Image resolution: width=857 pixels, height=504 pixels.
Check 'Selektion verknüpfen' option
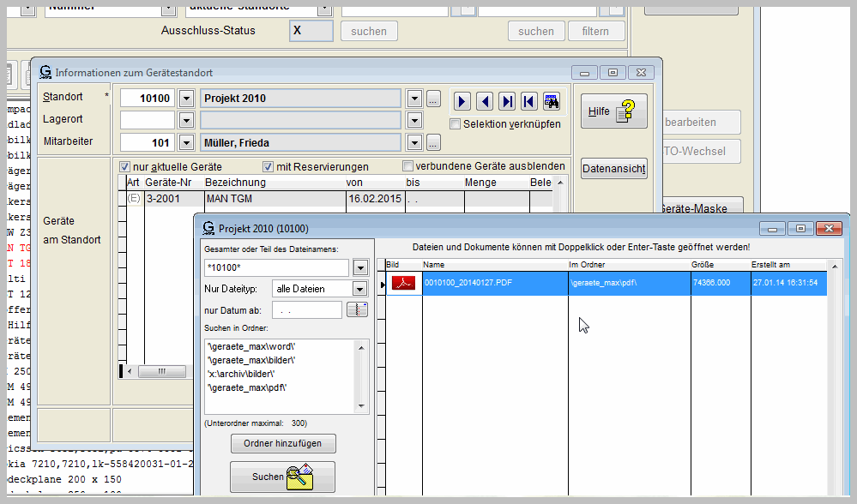(455, 123)
